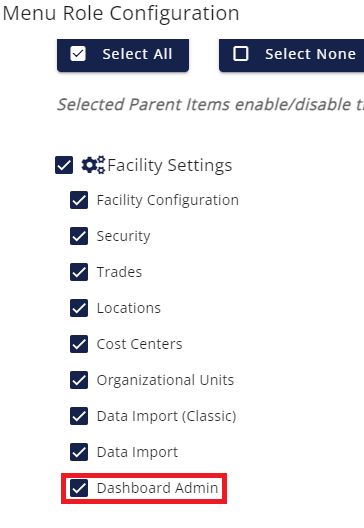Click the Dashboard Admin label text

coord(157,488)
